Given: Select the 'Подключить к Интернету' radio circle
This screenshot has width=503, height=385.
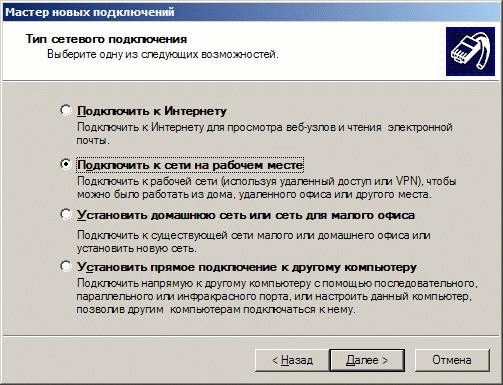Looking at the screenshot, I should pyautogui.click(x=66, y=110).
